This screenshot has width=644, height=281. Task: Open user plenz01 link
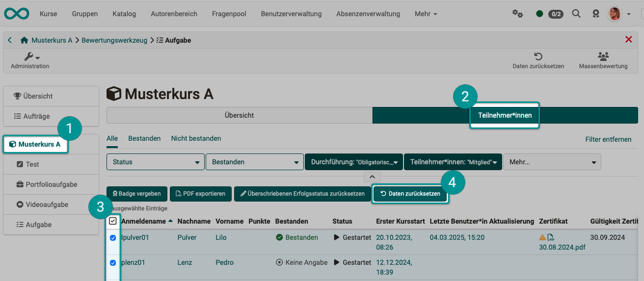point(133,262)
